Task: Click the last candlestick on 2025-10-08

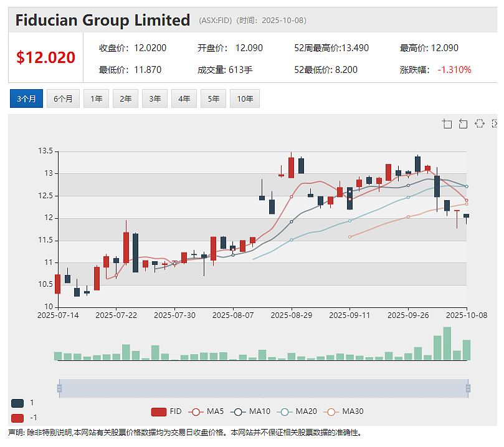Action: 467,217
